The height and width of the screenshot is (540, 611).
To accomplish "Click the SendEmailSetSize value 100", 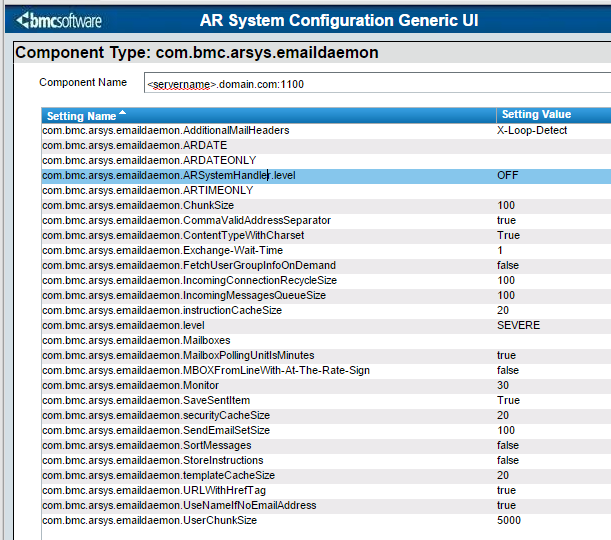I will pyautogui.click(x=506, y=430).
